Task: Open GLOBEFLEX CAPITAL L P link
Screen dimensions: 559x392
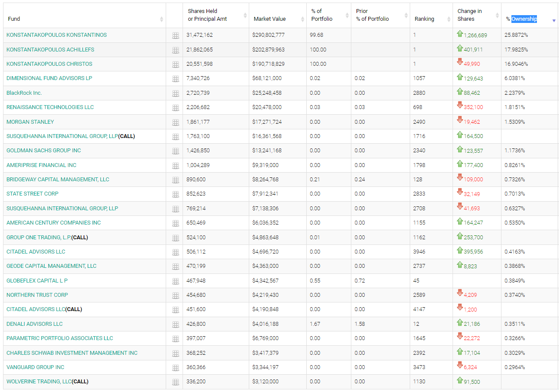Action: [37, 281]
